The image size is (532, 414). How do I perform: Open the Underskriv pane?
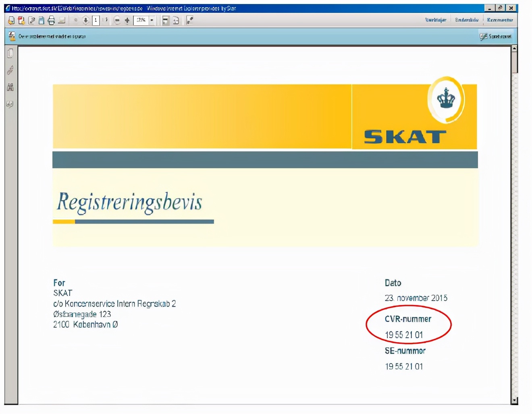(x=467, y=20)
